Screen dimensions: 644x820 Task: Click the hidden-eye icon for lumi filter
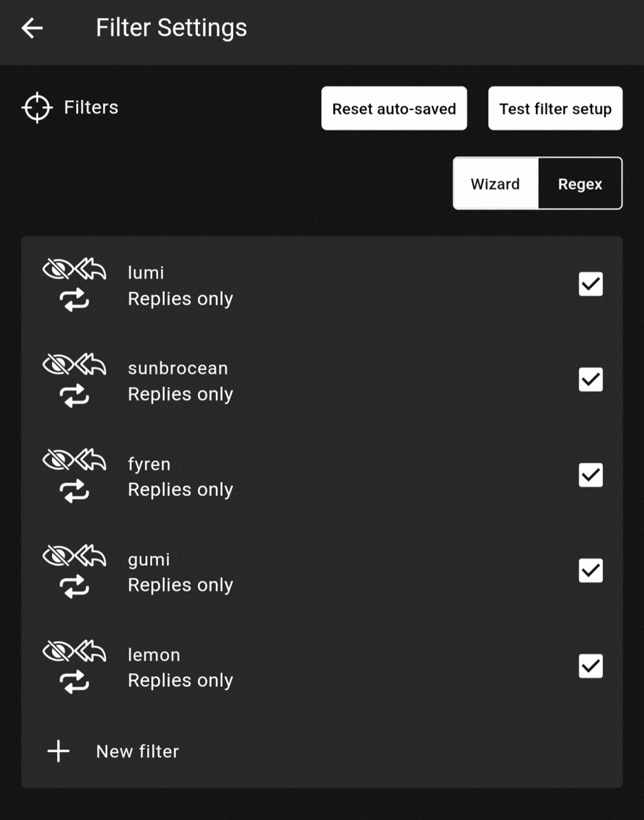[57, 270]
